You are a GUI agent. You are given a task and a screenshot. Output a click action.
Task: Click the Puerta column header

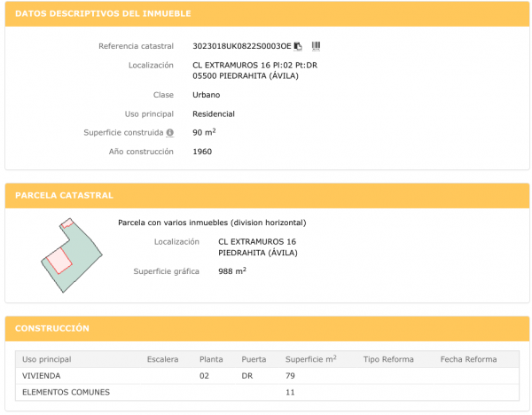pos(254,359)
